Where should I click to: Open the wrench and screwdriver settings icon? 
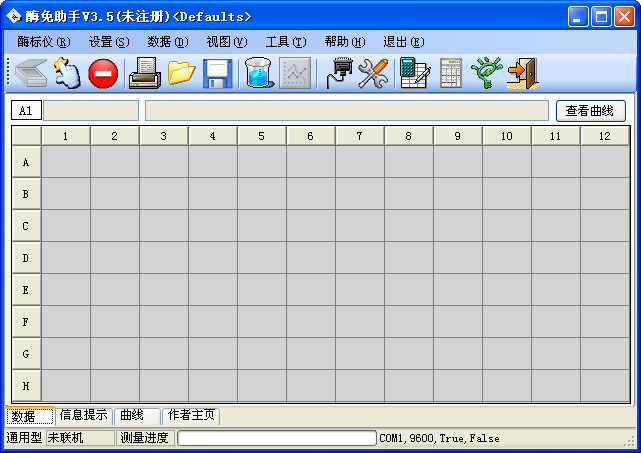tap(373, 73)
